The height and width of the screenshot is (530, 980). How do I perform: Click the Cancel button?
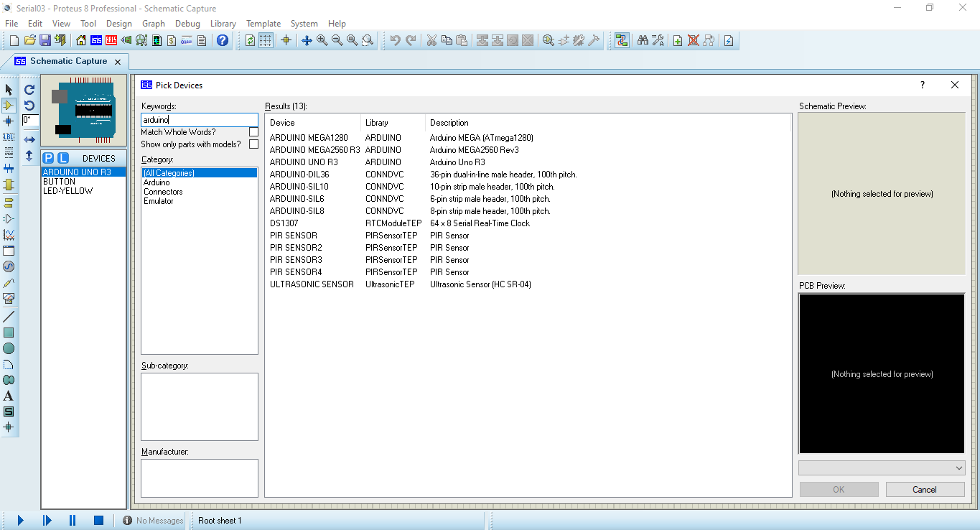point(925,490)
